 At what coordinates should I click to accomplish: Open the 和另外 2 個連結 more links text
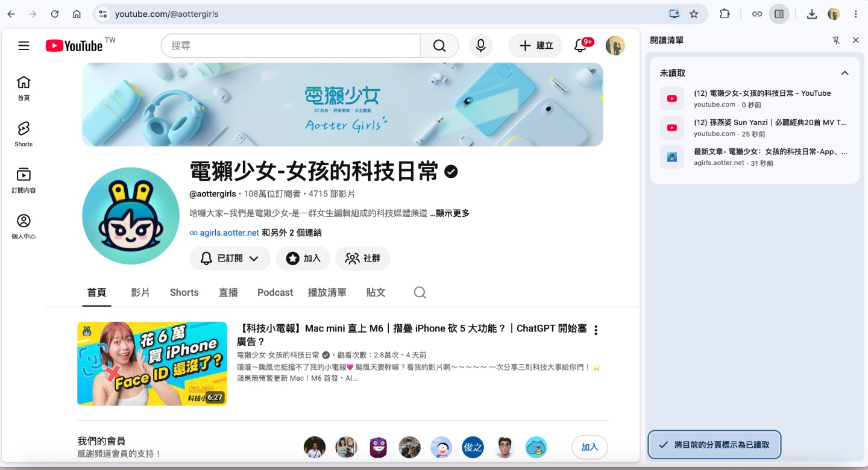click(x=292, y=233)
